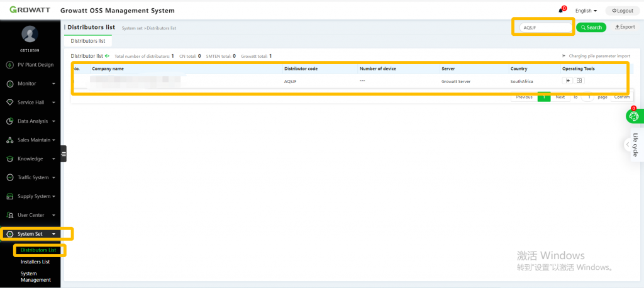The width and height of the screenshot is (644, 288).
Task: Click the AQSJF distributor code cell
Action: pos(291,81)
